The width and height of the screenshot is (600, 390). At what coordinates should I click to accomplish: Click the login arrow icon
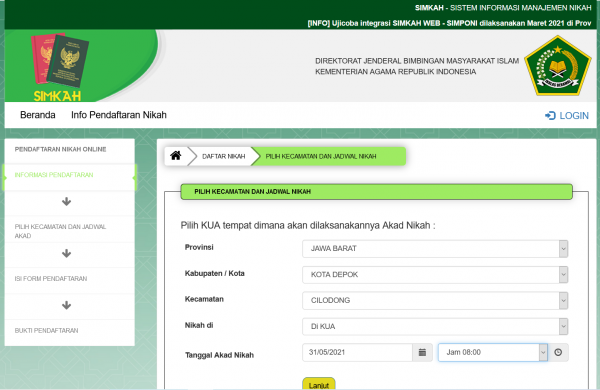(550, 116)
